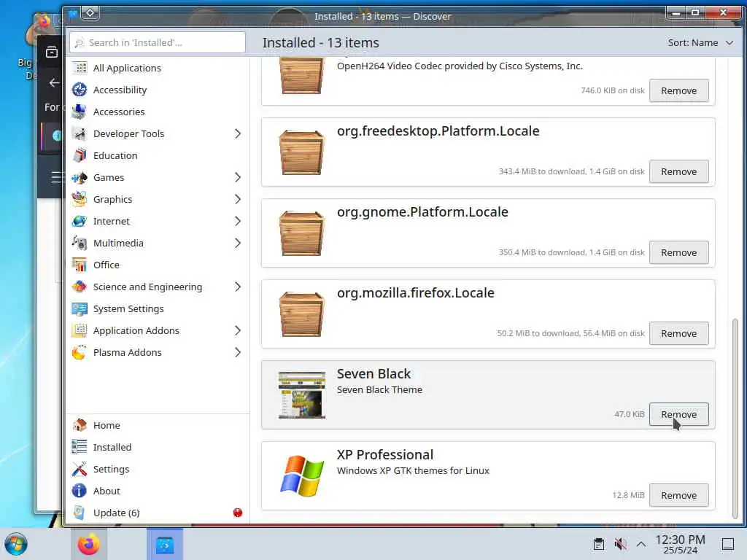
Task: Click the Discover taskbar icon
Action: point(165,545)
